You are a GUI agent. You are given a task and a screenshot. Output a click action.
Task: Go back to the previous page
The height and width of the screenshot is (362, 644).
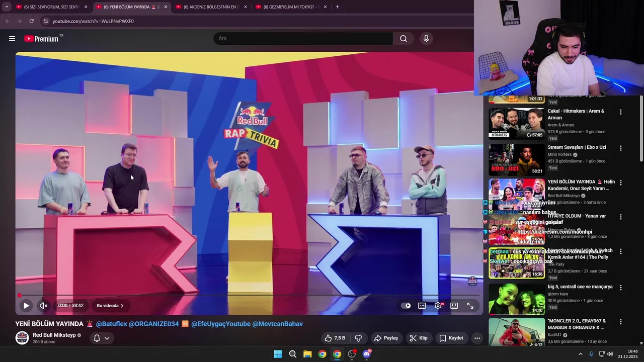(7, 21)
